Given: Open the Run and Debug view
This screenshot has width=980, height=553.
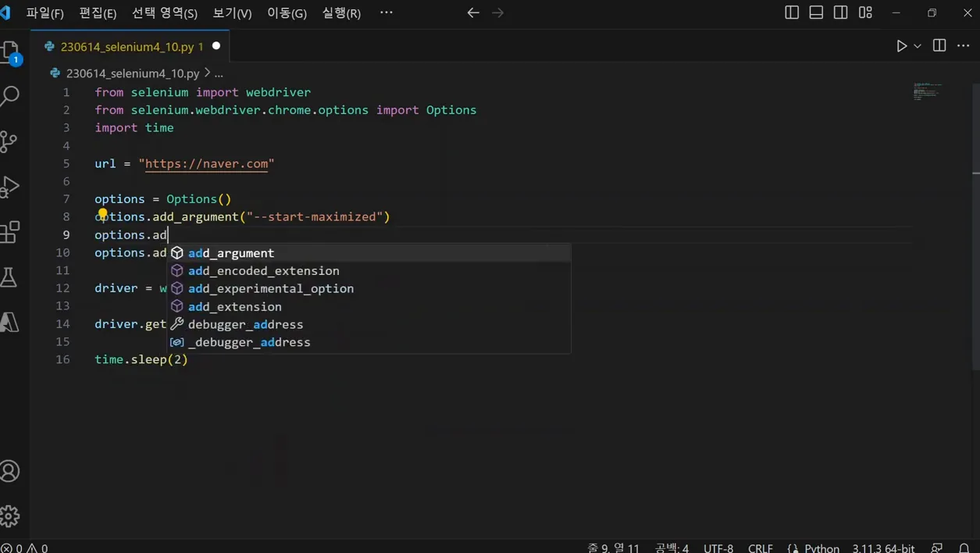Looking at the screenshot, I should click(9, 187).
